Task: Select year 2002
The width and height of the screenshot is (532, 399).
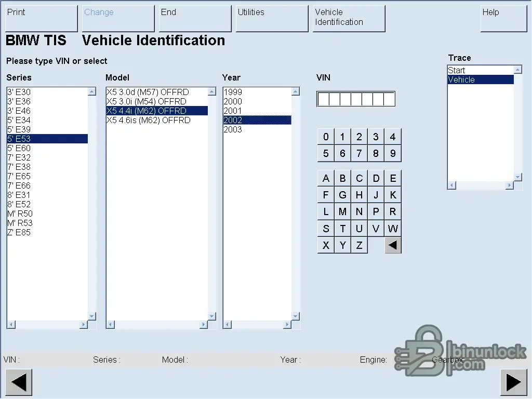Action: point(257,120)
